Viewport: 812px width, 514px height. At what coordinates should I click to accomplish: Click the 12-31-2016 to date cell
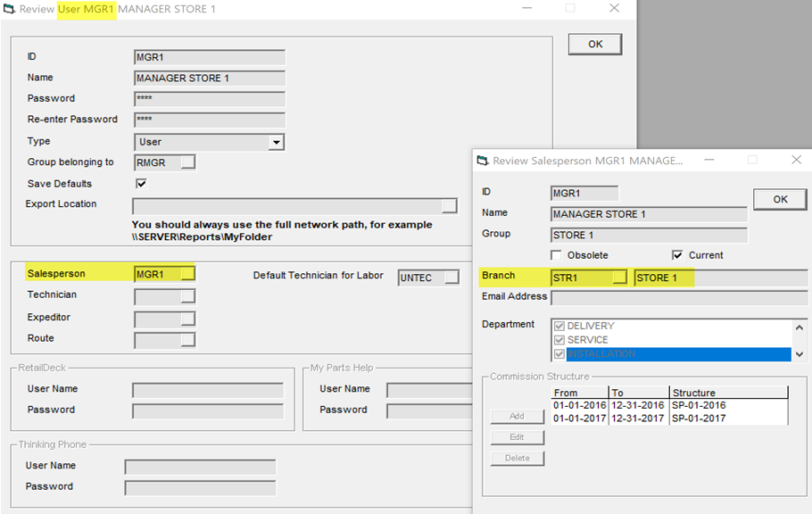click(x=638, y=405)
